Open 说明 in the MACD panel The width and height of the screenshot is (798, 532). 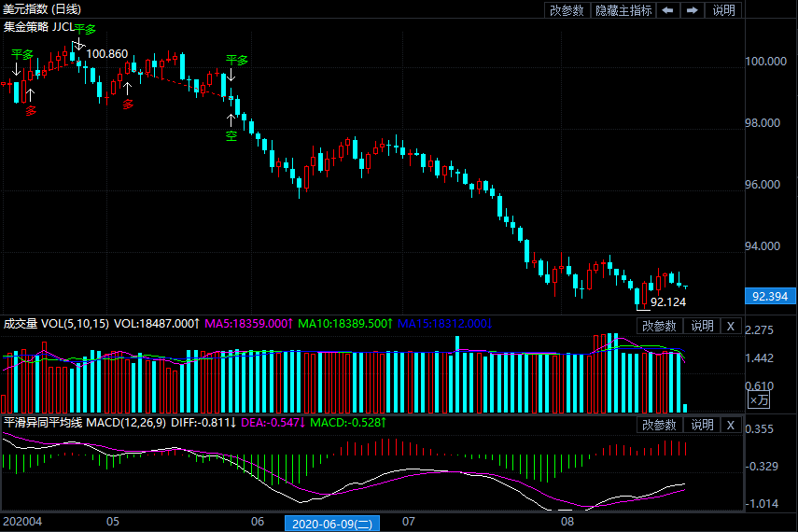click(701, 425)
